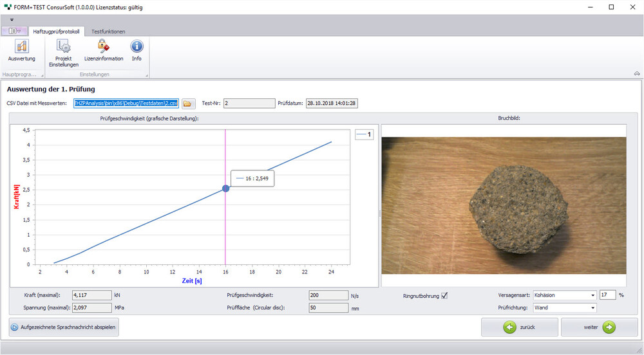644x355 pixels.
Task: Toggle series 1 in the chart legend
Action: click(365, 134)
